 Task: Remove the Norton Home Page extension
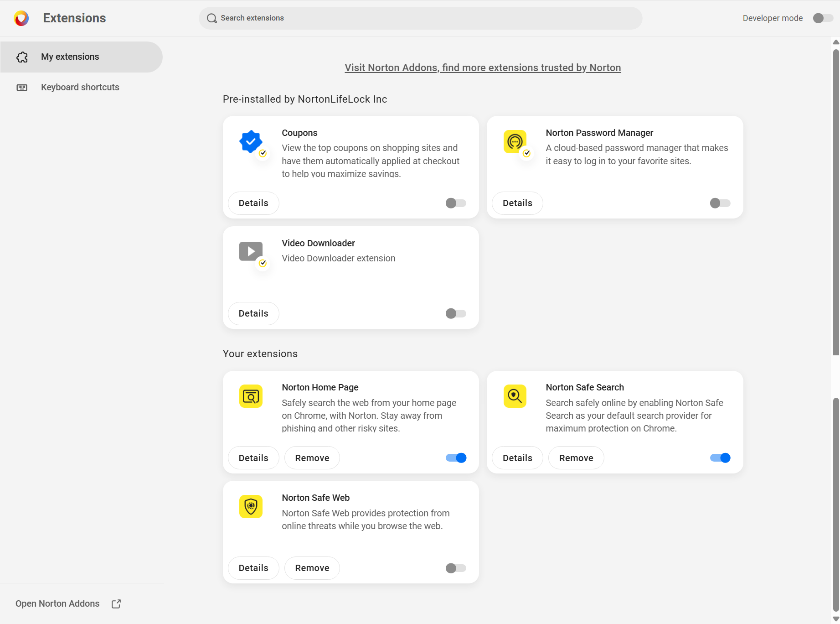coord(312,458)
